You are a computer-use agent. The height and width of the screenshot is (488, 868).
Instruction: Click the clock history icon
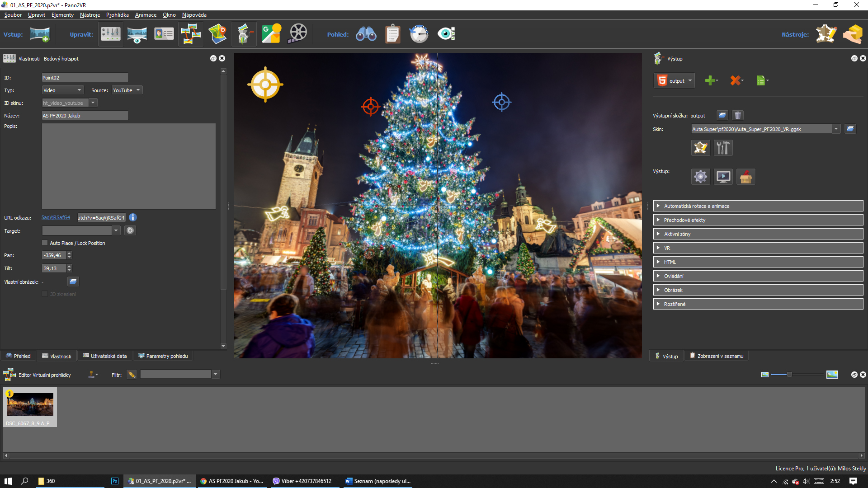point(419,34)
